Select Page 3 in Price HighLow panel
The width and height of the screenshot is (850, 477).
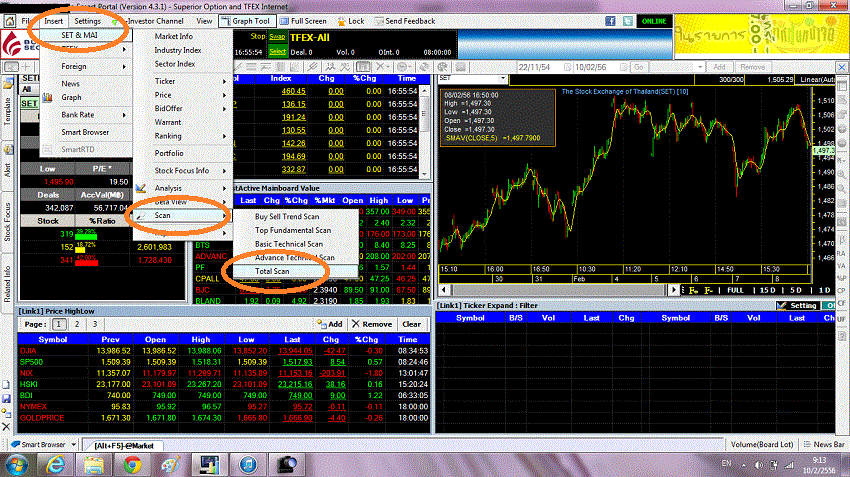(94, 324)
